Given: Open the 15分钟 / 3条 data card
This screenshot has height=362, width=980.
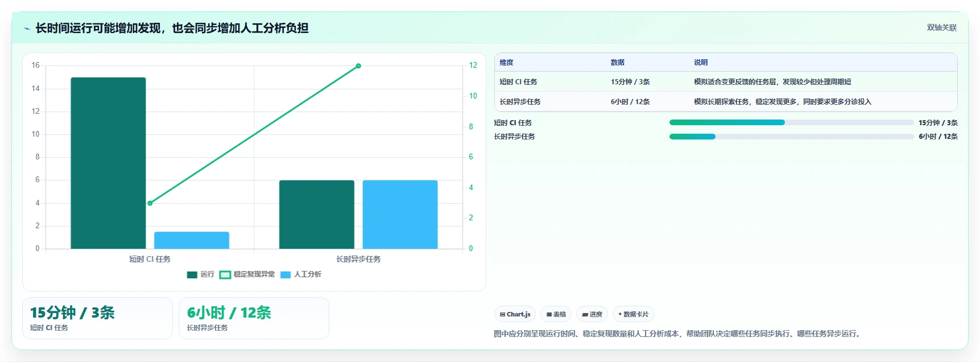Looking at the screenshot, I should [x=97, y=318].
